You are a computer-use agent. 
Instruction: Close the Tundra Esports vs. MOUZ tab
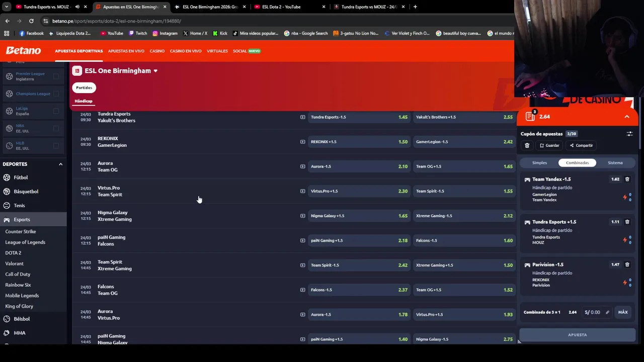(x=86, y=7)
